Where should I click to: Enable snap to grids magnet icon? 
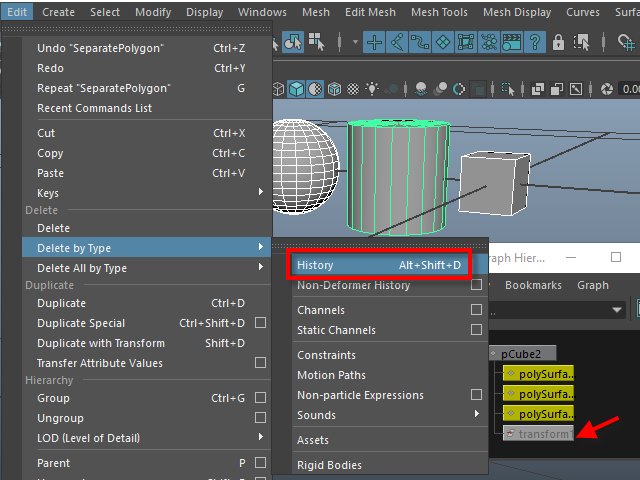[x=626, y=42]
